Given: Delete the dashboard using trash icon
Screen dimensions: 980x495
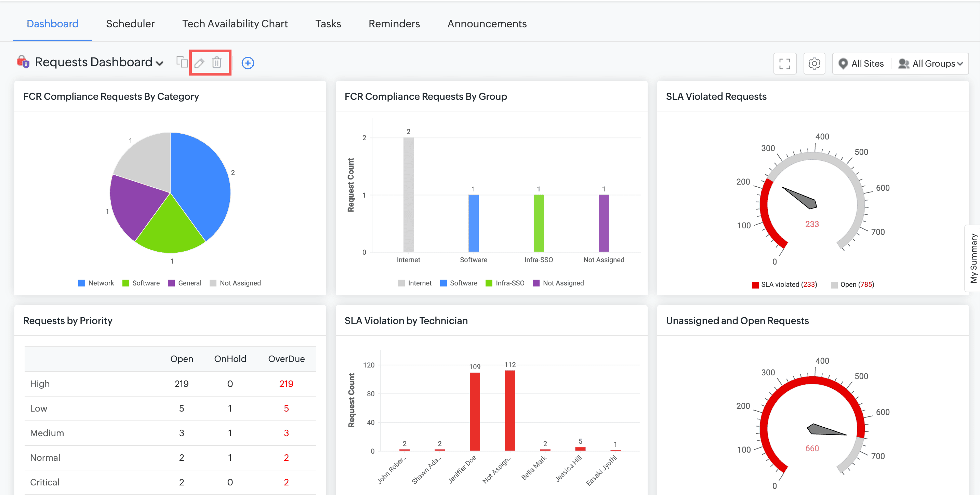Looking at the screenshot, I should pyautogui.click(x=217, y=63).
